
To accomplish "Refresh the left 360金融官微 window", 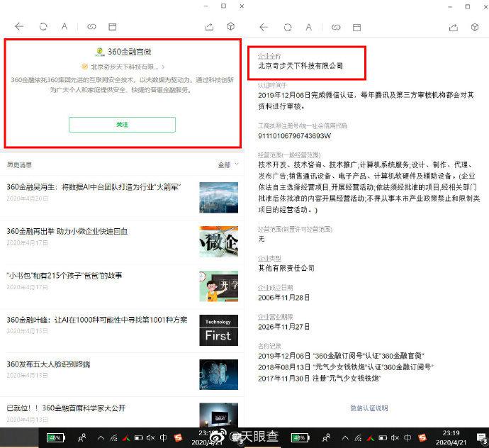I will pyautogui.click(x=43, y=26).
